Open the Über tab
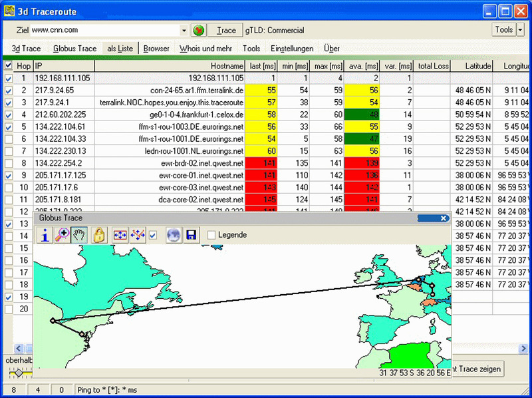 [332, 49]
